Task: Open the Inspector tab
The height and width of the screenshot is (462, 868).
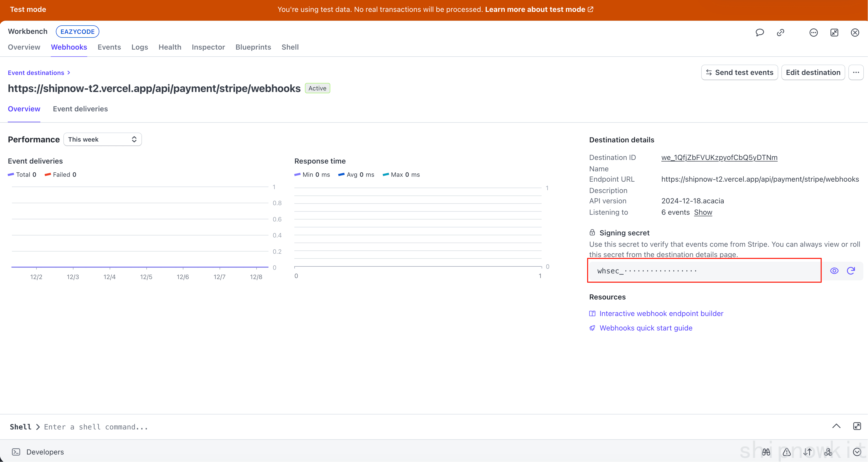Action: 208,47
